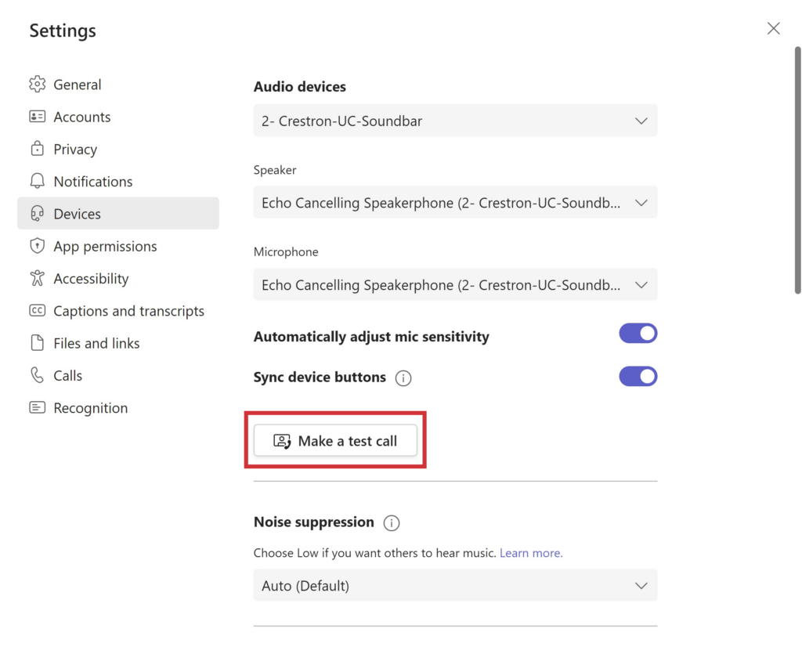Click the General gear icon

pos(38,84)
